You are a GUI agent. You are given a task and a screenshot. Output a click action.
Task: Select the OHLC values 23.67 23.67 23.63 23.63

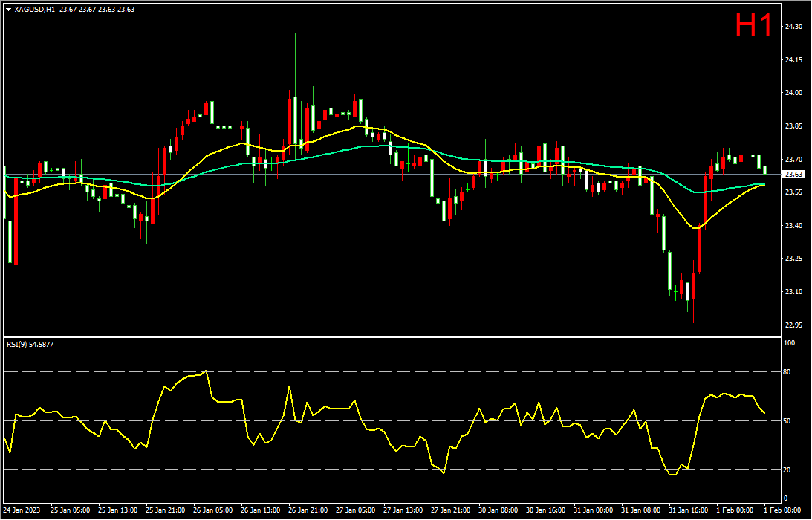coord(97,10)
